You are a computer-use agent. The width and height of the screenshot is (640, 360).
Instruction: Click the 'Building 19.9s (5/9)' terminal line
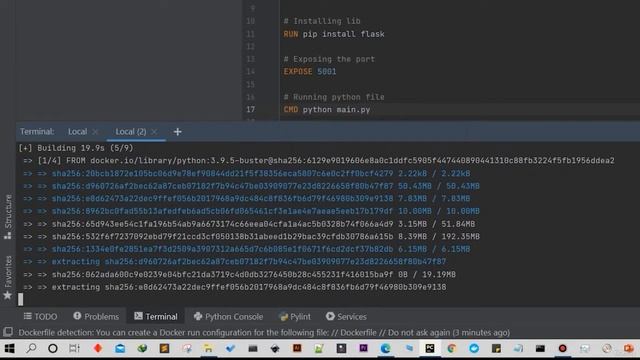(76, 148)
